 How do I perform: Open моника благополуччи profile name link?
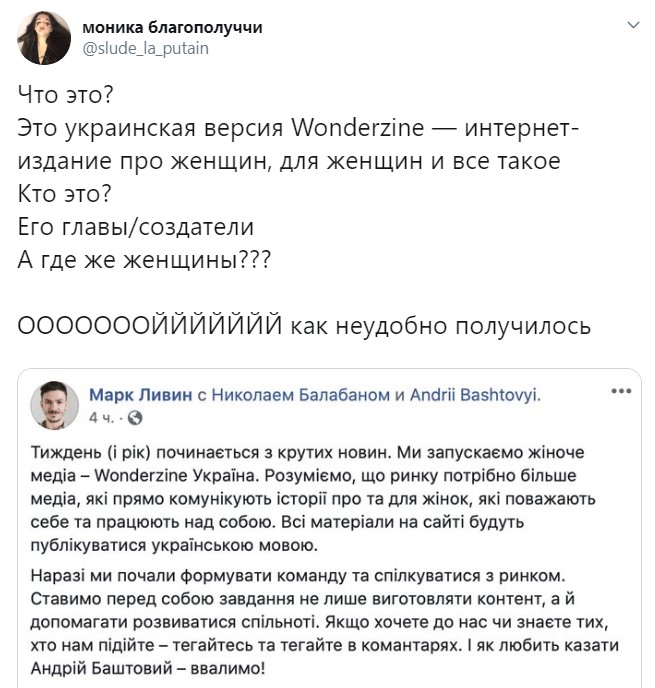tap(172, 28)
